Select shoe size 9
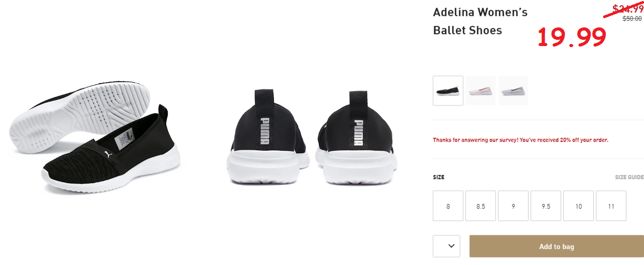Screen dimensions: 644x265 tap(513, 206)
